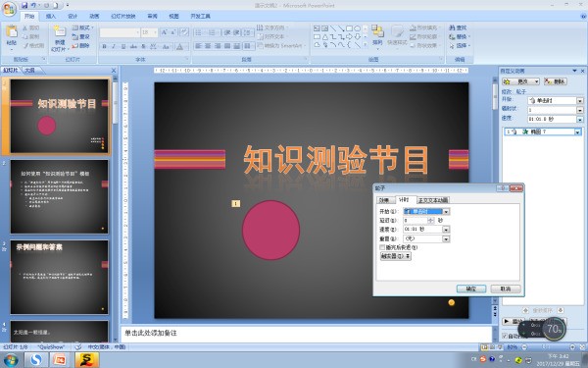
Task: Confirm the dialog with 确定 button
Action: (x=471, y=289)
